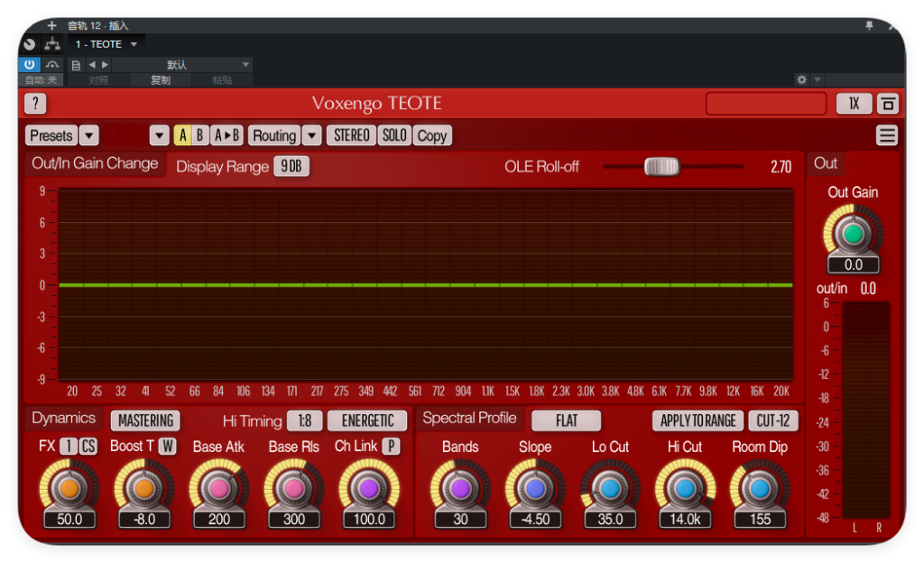Open the FLAT spectral profile selector

coord(567,420)
